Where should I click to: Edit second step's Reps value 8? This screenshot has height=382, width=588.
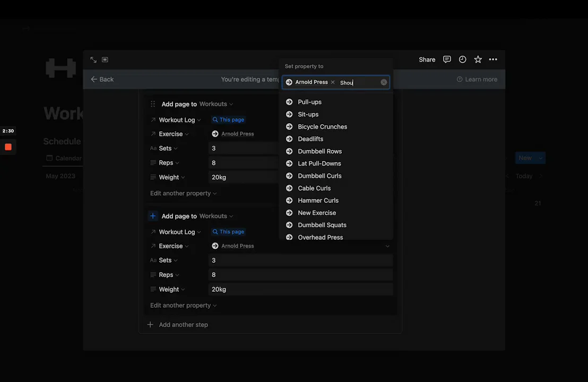[301, 275]
